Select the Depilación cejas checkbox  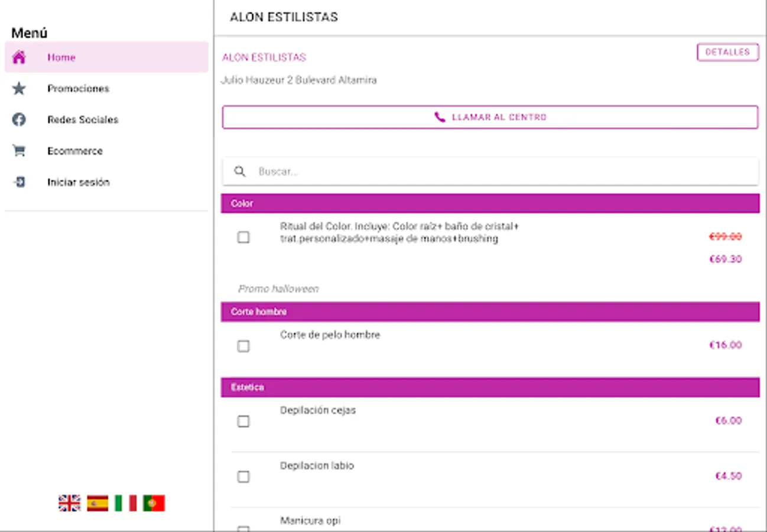click(243, 421)
